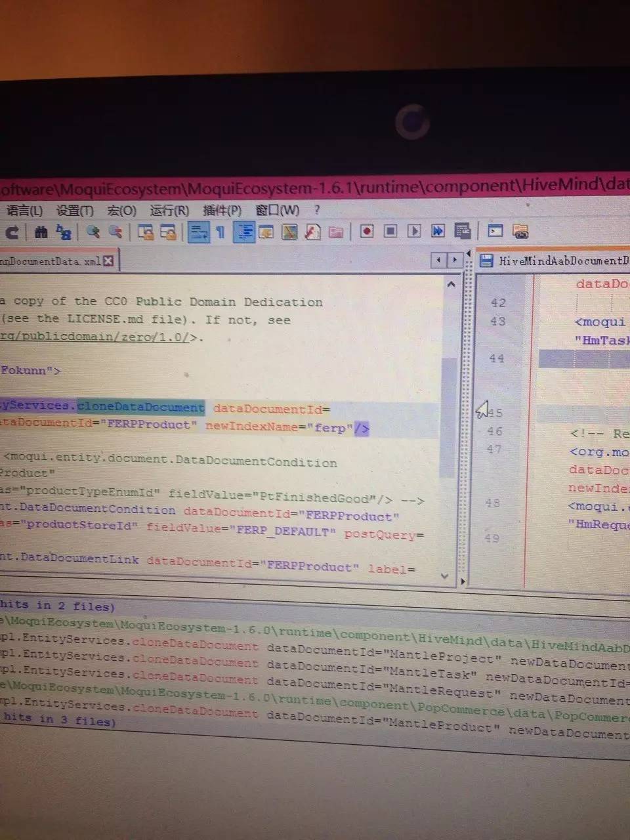Close the nnDocumentData.xml tab
Viewport: 630px width, 840px height.
coord(108,261)
